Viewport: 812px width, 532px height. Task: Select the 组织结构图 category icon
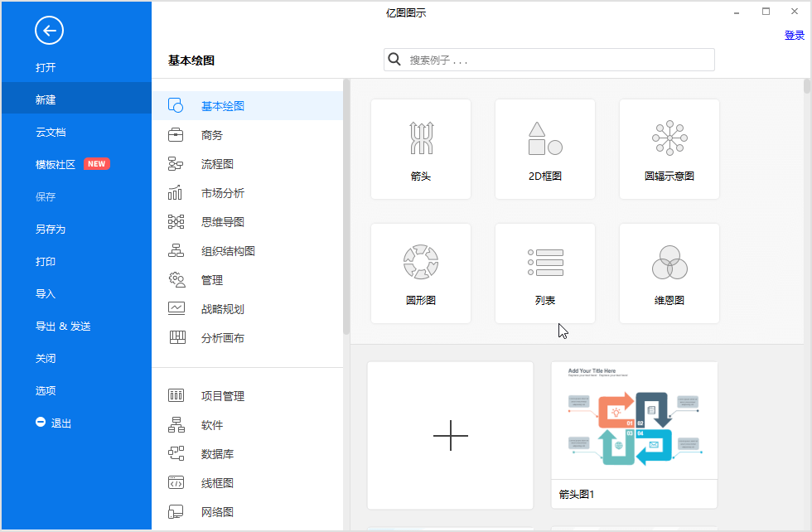pyautogui.click(x=176, y=250)
